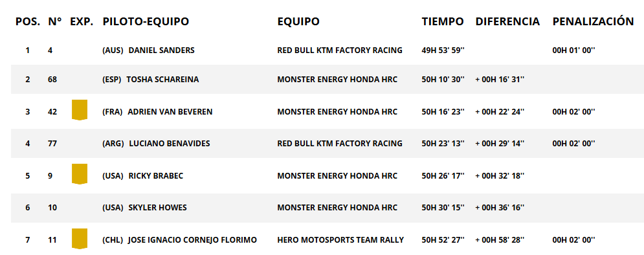Click the DIFERENCIA column header
Image resolution: width=644 pixels, height=255 pixels.
pyautogui.click(x=507, y=22)
